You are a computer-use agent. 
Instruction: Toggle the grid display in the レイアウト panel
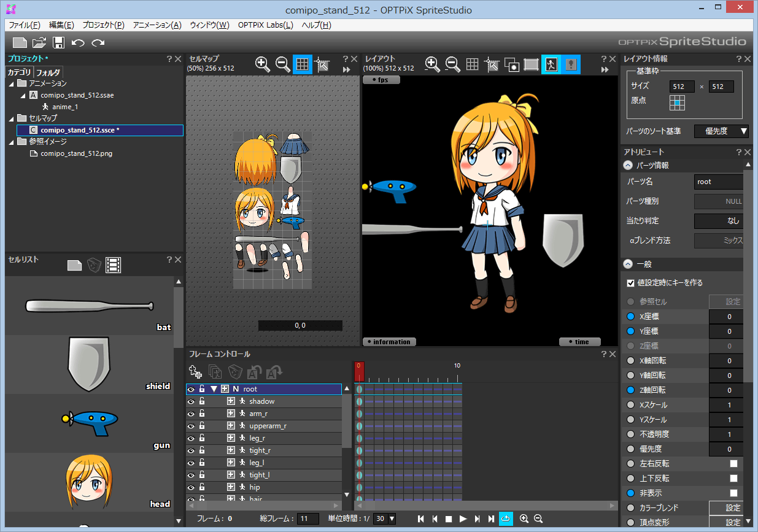(472, 64)
